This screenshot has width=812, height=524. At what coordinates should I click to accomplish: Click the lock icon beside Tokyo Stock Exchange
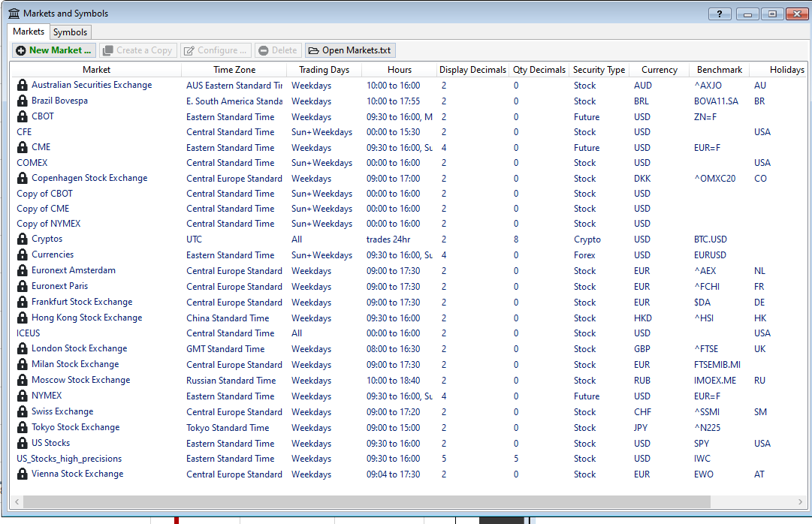(23, 427)
